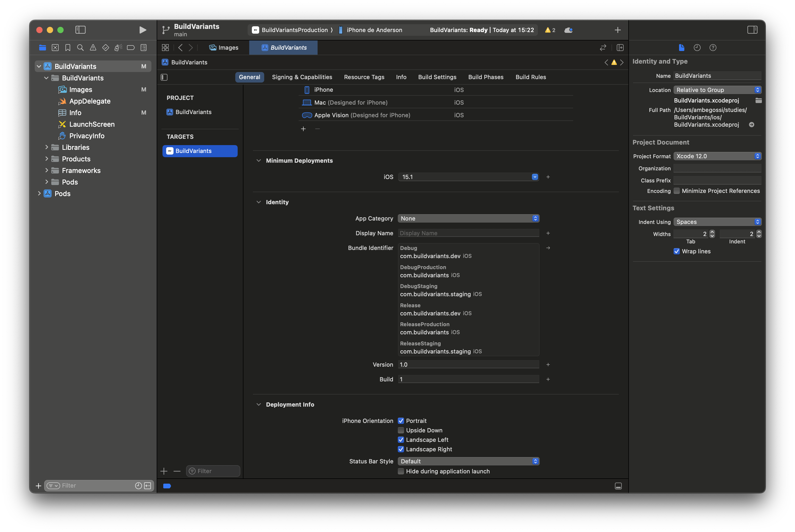Open the Bookmark navigator
The height and width of the screenshot is (532, 795).
[68, 48]
